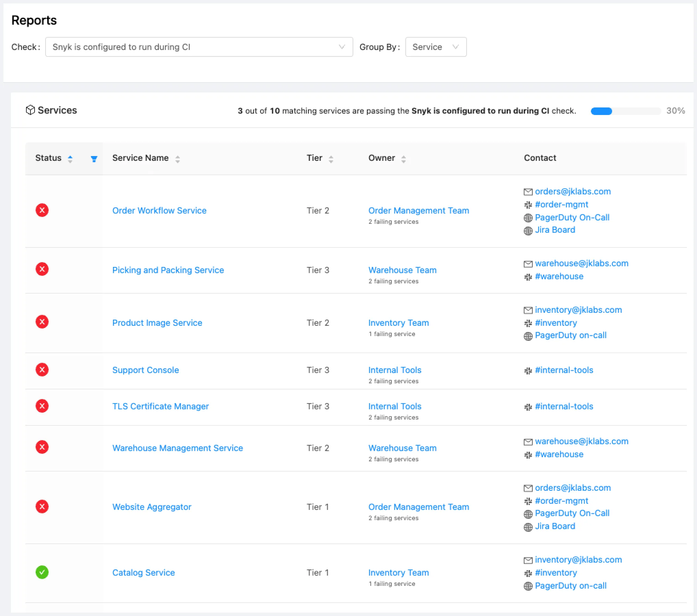This screenshot has width=697, height=616.
Task: Open #internal-tools Slack channel for Support Console
Action: (x=563, y=370)
